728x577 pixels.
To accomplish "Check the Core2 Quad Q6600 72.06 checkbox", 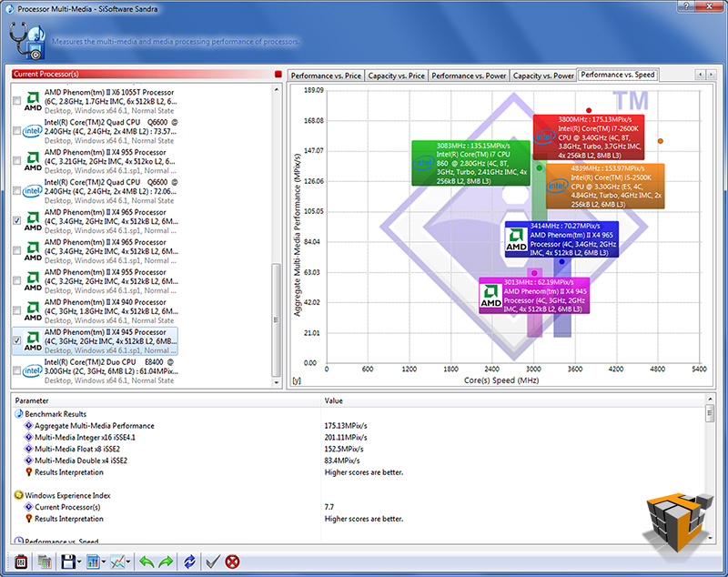I will pos(16,191).
